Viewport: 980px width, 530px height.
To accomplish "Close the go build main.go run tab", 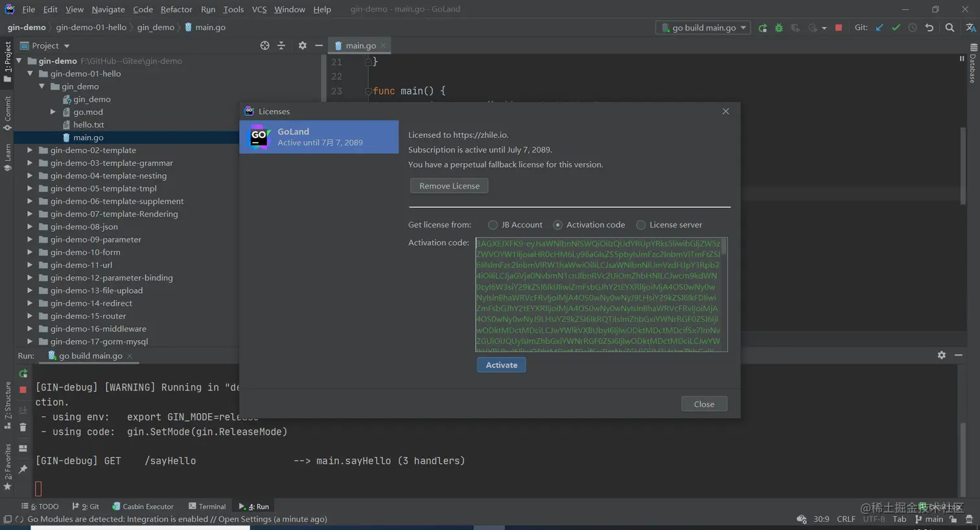I will [130, 356].
